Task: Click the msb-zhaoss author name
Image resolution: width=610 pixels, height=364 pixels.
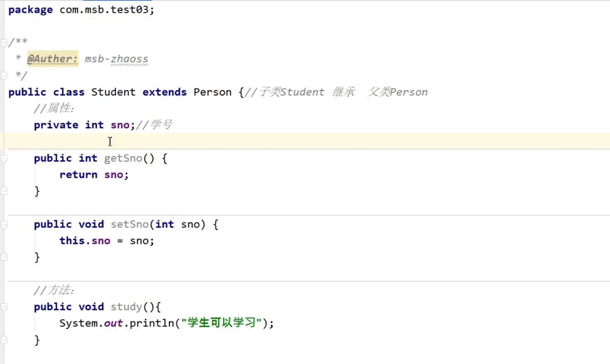Action: 116,59
